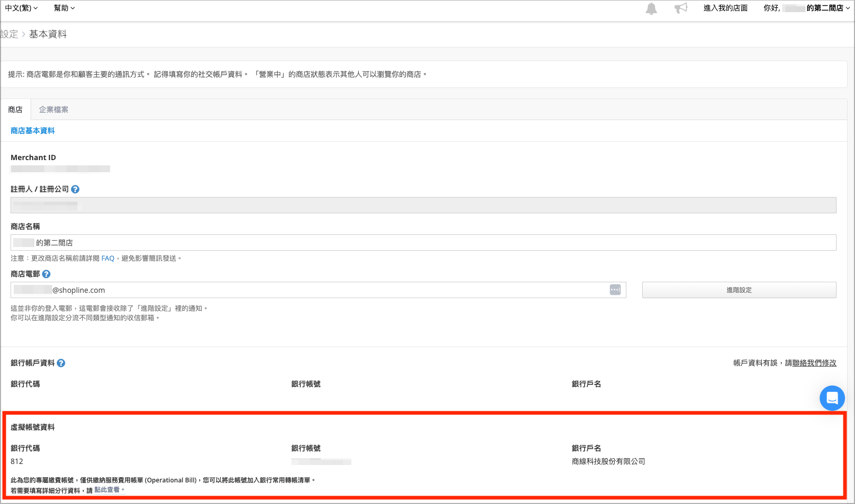
Task: Switch to the 企業檔案 tab
Action: click(54, 110)
